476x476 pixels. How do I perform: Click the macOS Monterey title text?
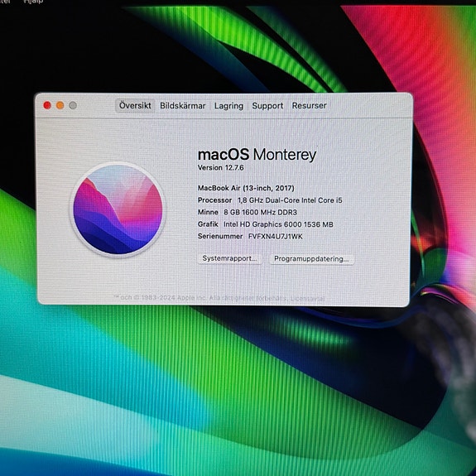[x=257, y=155]
